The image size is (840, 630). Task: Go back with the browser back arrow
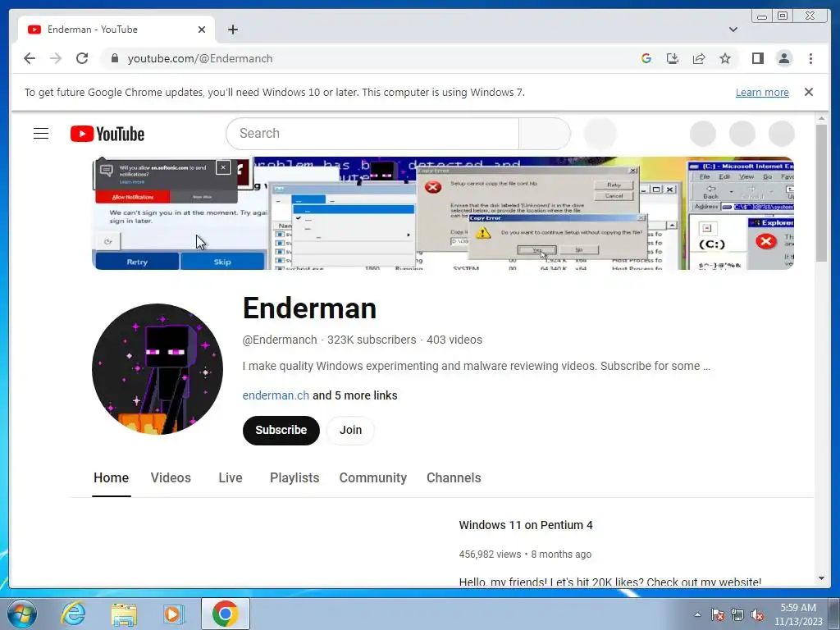30,58
